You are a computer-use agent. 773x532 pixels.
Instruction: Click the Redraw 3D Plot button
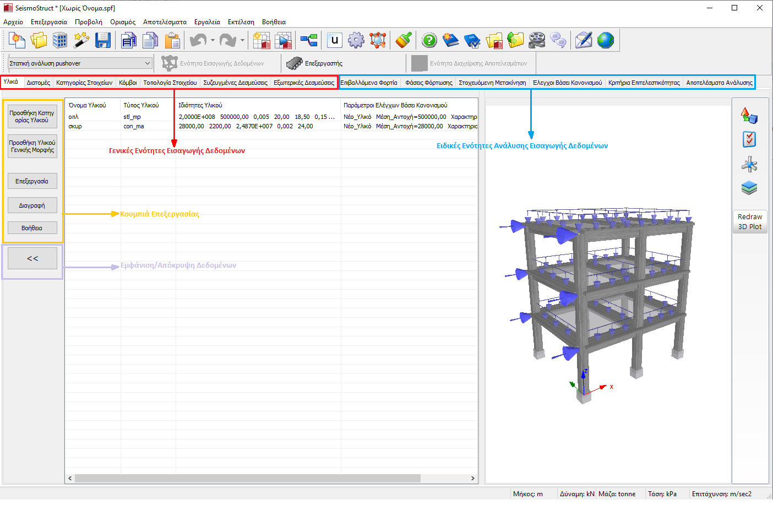coord(749,221)
